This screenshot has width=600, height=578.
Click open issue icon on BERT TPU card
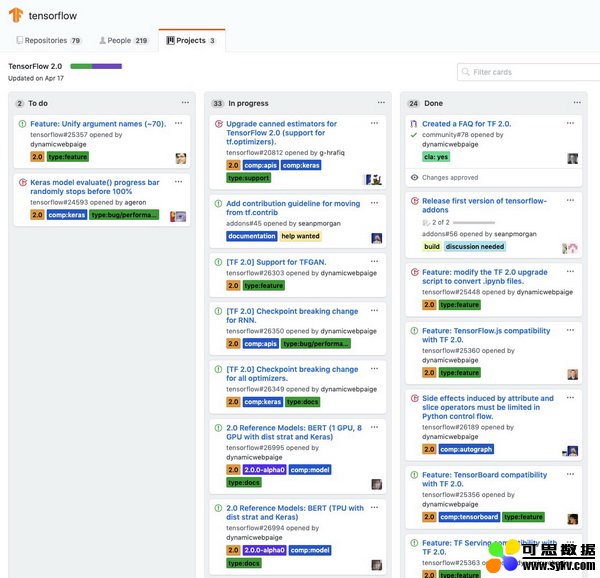coord(218,508)
